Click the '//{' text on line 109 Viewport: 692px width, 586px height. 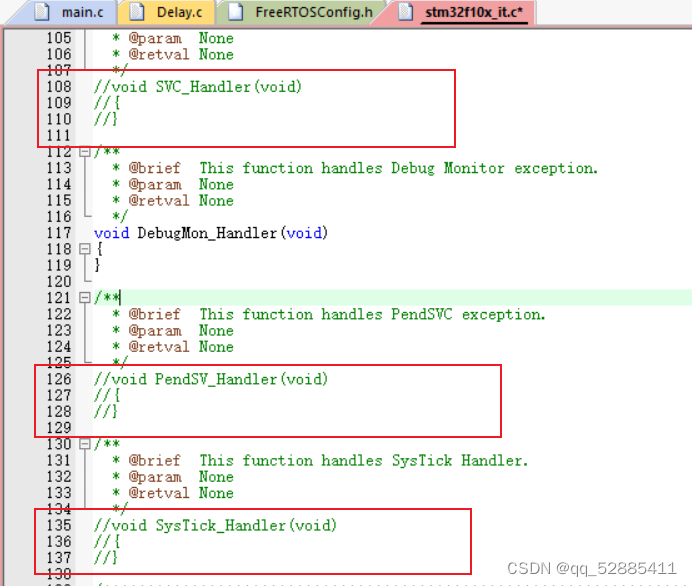tap(107, 103)
